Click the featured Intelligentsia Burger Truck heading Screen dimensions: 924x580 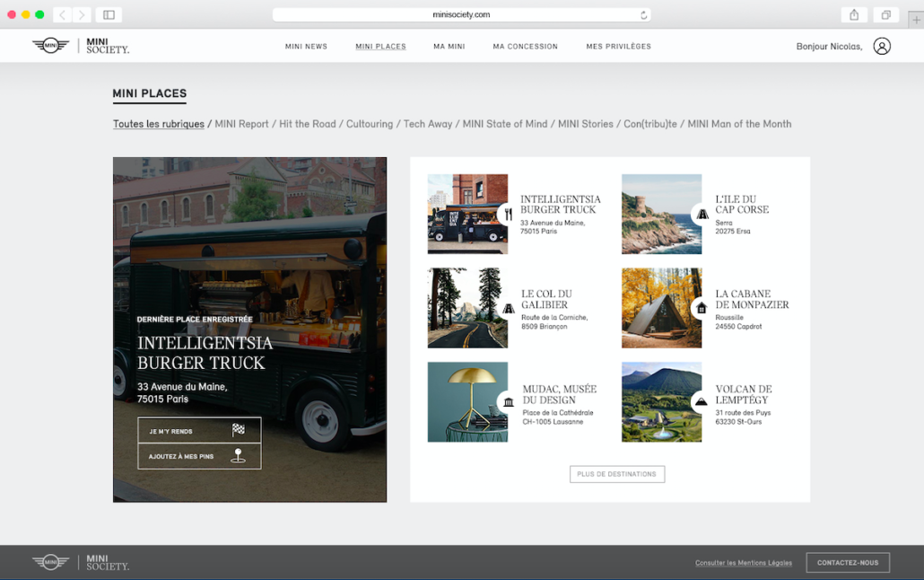[x=205, y=353]
